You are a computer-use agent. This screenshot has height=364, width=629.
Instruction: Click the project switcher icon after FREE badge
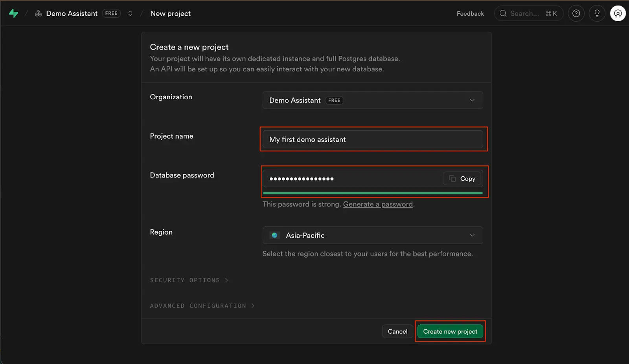click(130, 13)
